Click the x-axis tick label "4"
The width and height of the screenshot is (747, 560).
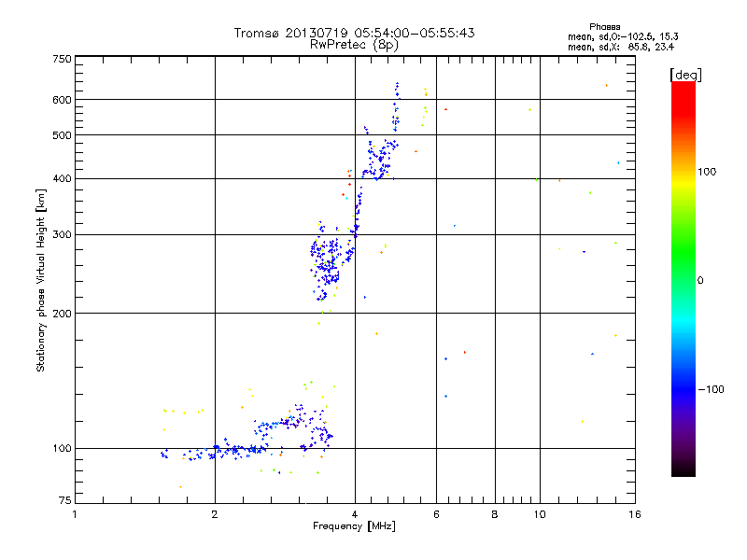point(355,514)
